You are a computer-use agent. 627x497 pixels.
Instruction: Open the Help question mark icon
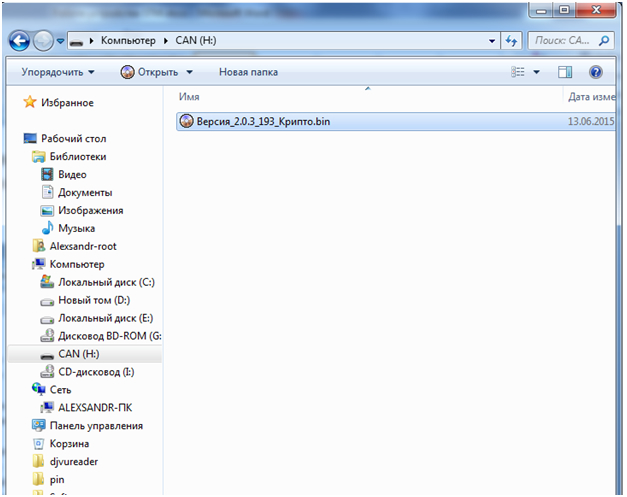(596, 72)
